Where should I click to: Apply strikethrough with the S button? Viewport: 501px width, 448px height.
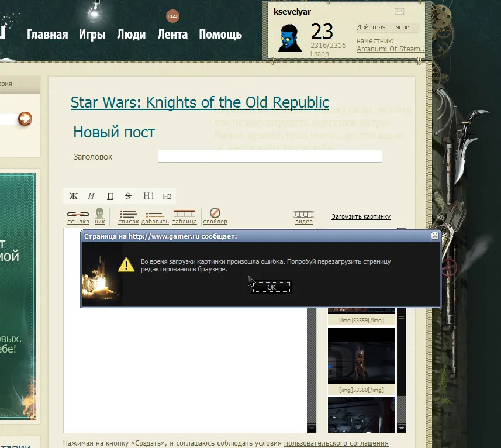(x=128, y=196)
